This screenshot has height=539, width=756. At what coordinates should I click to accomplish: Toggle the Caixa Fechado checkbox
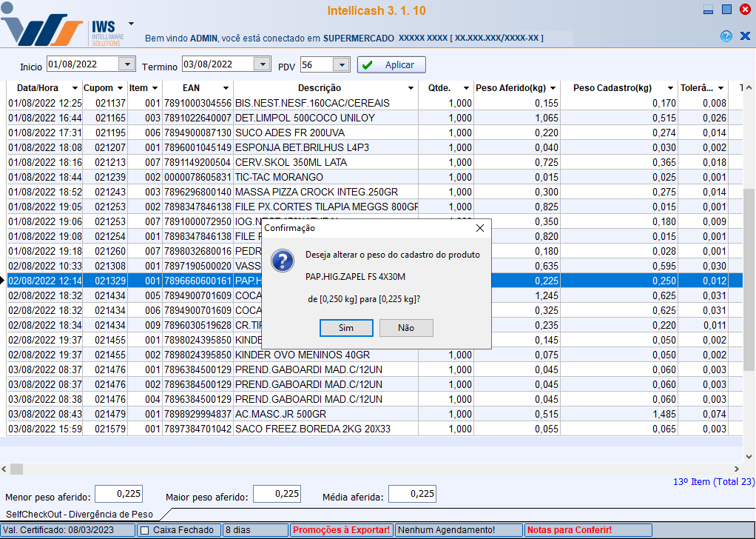pos(145,530)
